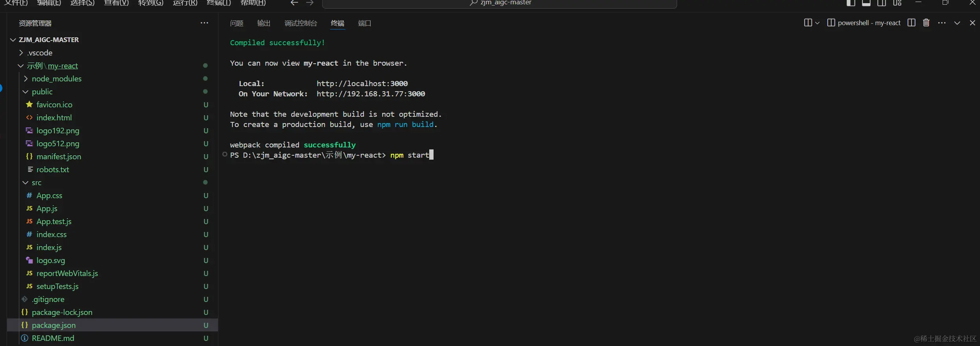This screenshot has width=980, height=346.
Task: Split the terminal using the split icon
Action: click(911, 23)
